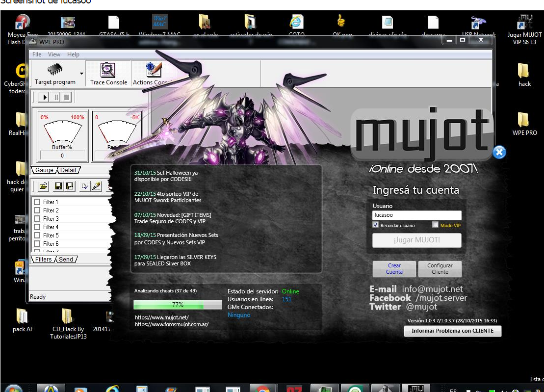Uncheck Recordar usuario

[376, 225]
